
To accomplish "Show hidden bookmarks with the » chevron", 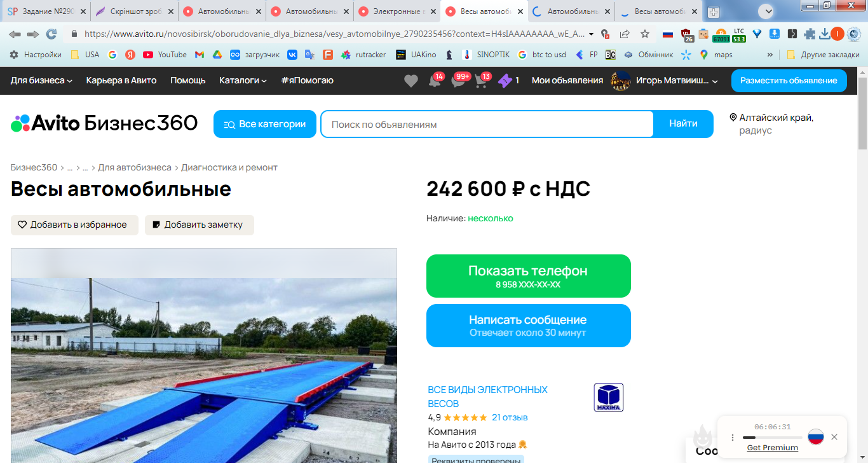I will point(770,55).
